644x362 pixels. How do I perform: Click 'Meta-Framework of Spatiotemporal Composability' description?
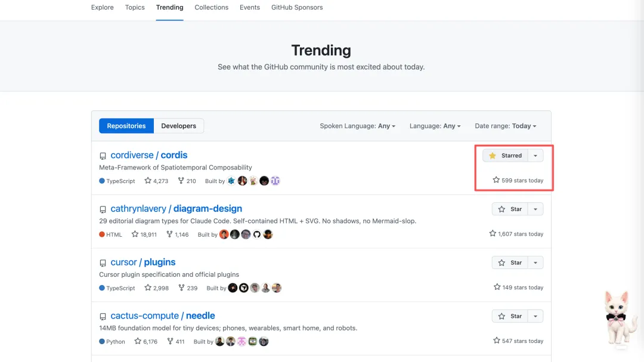(175, 167)
